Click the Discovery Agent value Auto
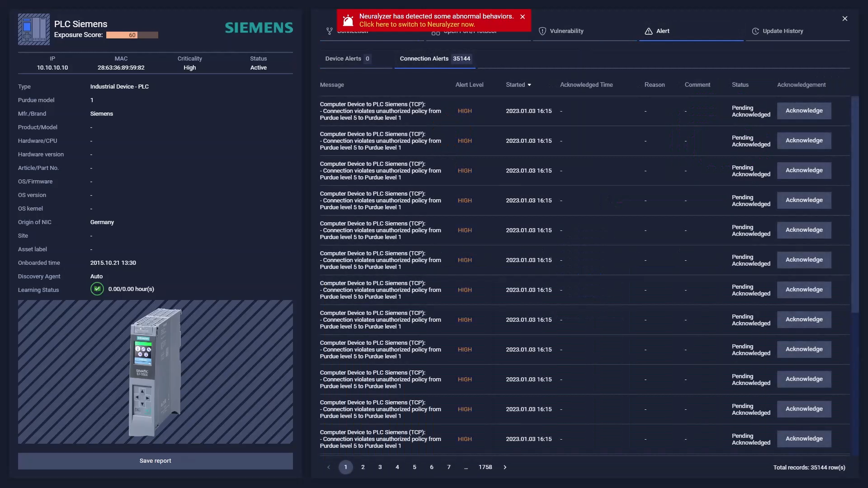This screenshot has height=488, width=868. 96,277
